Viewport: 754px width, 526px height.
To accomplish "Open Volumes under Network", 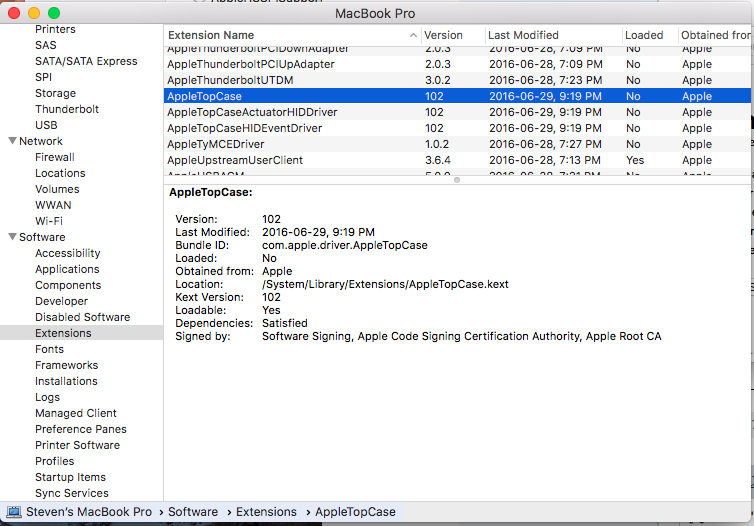I will (57, 189).
